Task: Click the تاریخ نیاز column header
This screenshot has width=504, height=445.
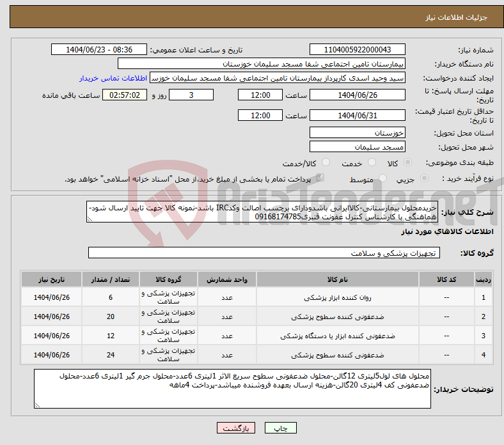Action: [x=51, y=280]
